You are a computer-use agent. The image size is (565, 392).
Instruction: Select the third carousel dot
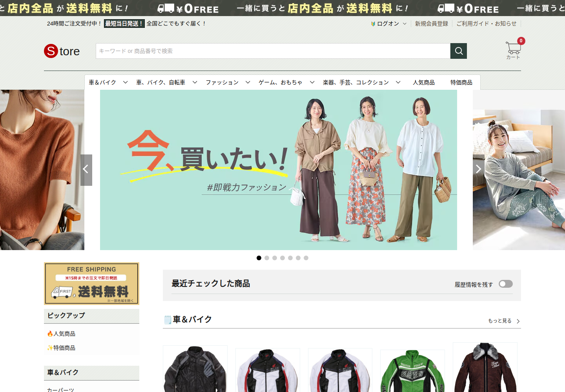pos(275,258)
